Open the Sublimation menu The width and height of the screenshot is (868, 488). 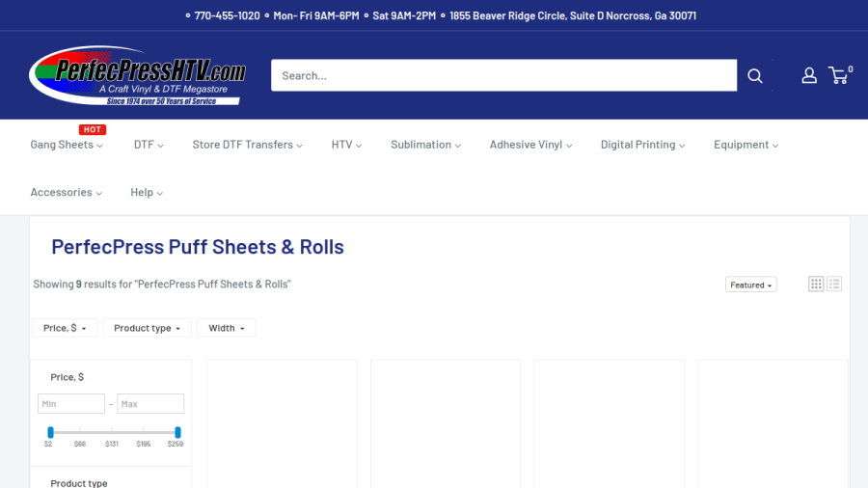(x=425, y=145)
